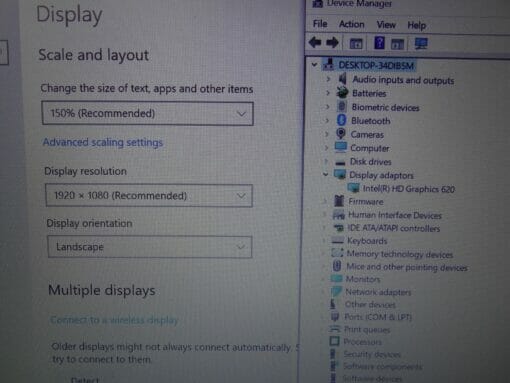Open the File menu in Device Manager
Viewport: 510px width, 383px height.
pyautogui.click(x=320, y=24)
